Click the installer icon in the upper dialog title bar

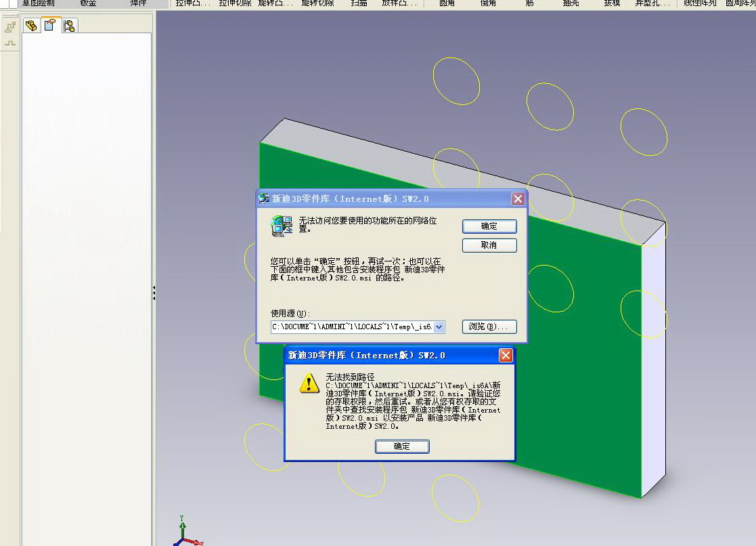coord(264,198)
